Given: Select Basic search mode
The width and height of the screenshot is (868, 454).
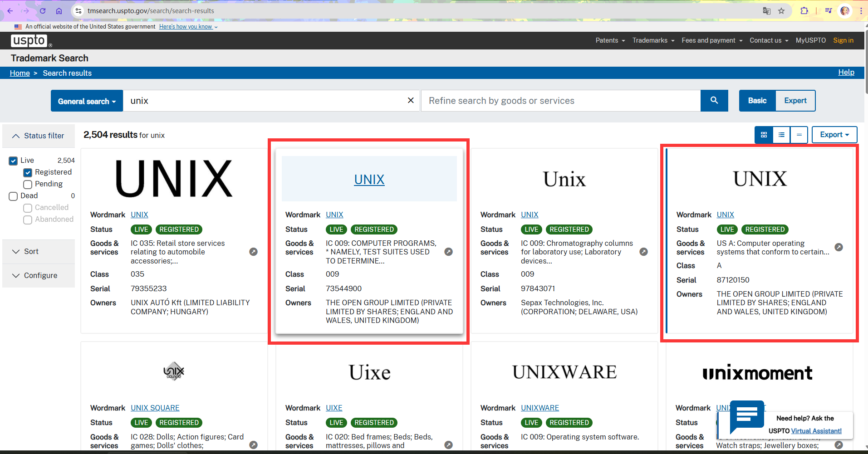Looking at the screenshot, I should tap(757, 101).
